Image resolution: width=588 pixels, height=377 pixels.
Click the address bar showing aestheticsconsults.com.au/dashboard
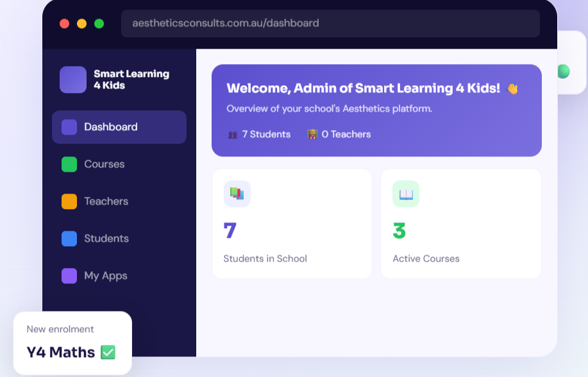(330, 23)
